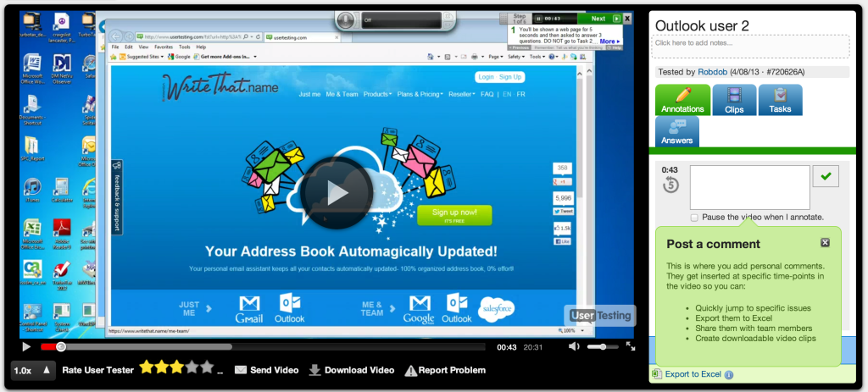
Task: Open the File menu in Internet Explorer
Action: point(115,47)
